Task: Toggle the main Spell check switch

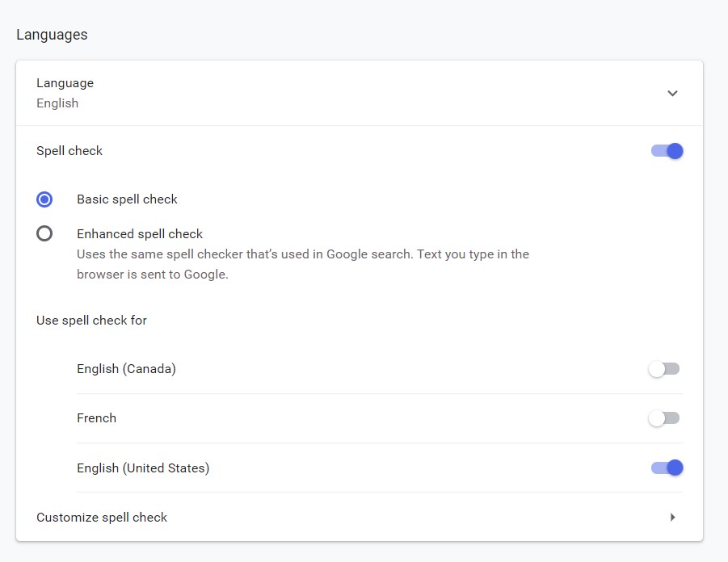Action: 667,151
